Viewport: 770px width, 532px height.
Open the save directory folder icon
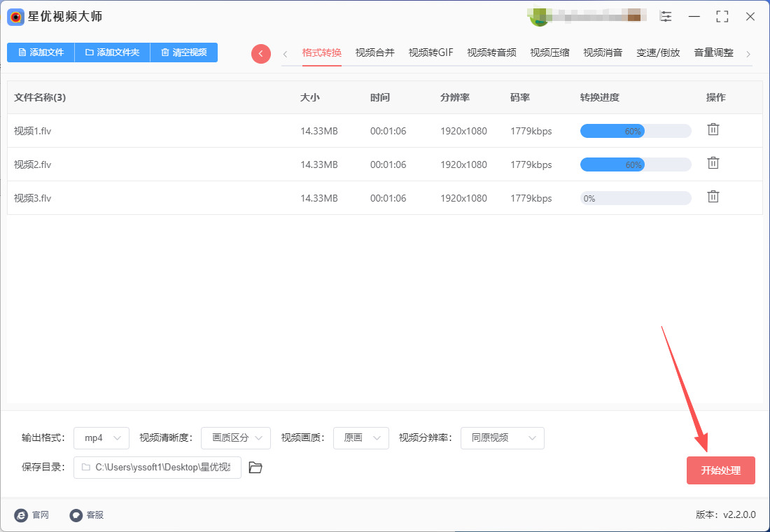(x=255, y=468)
